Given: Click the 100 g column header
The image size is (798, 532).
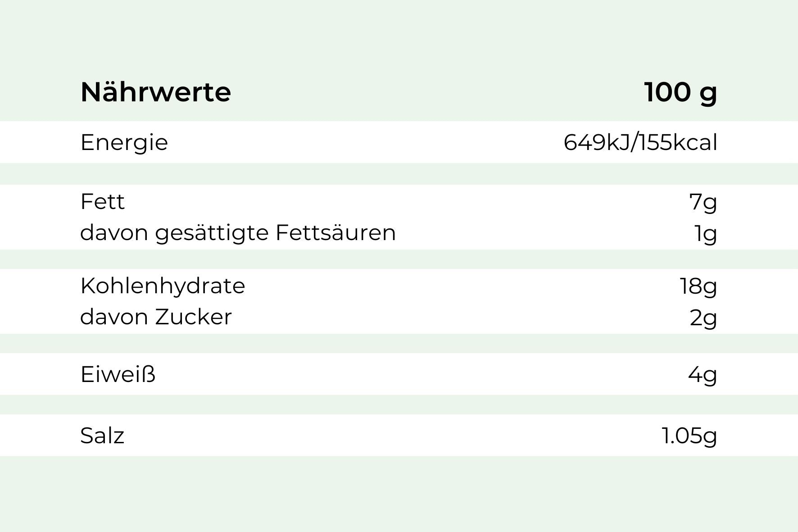Looking at the screenshot, I should click(680, 92).
